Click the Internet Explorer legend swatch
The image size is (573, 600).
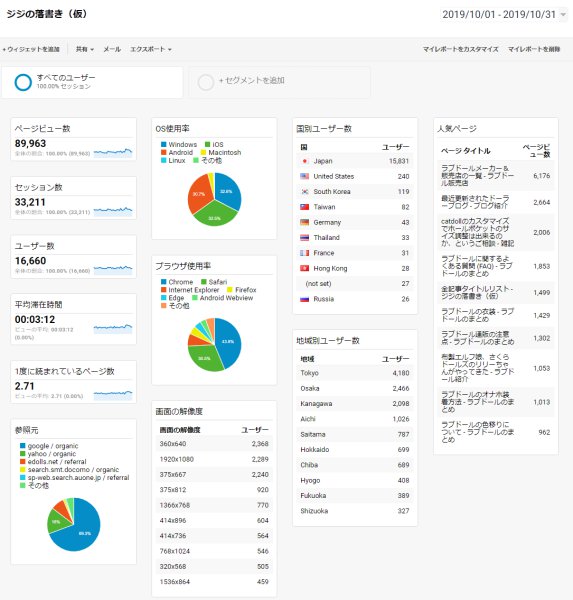pos(163,290)
